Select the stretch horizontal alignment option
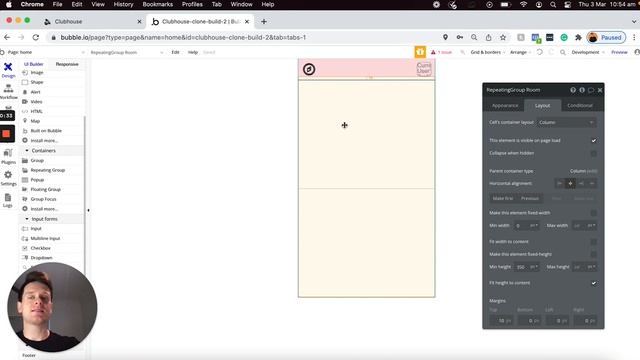Screen dimensions: 640x360 (x=591, y=184)
